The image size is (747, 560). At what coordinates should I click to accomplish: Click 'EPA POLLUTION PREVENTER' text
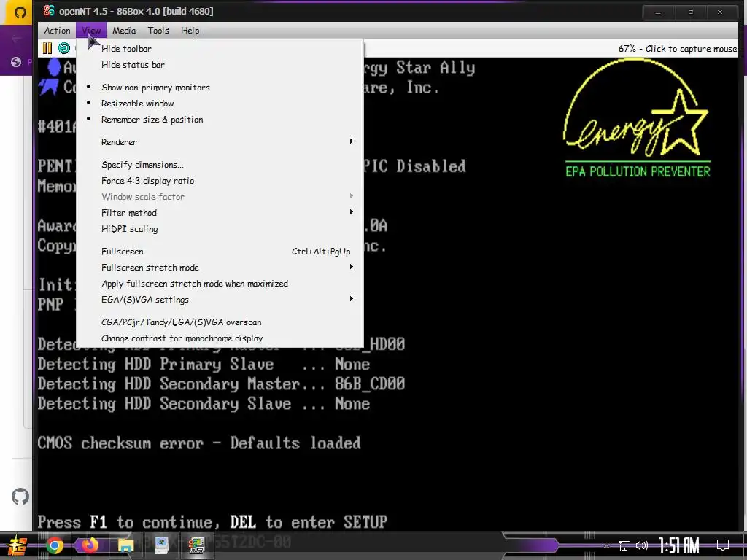[638, 171]
